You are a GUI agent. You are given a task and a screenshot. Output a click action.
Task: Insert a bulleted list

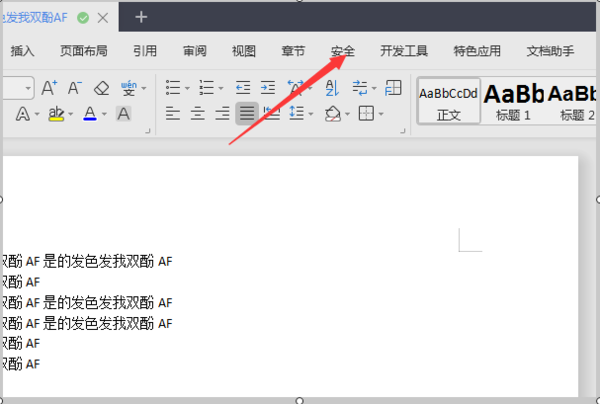click(173, 88)
